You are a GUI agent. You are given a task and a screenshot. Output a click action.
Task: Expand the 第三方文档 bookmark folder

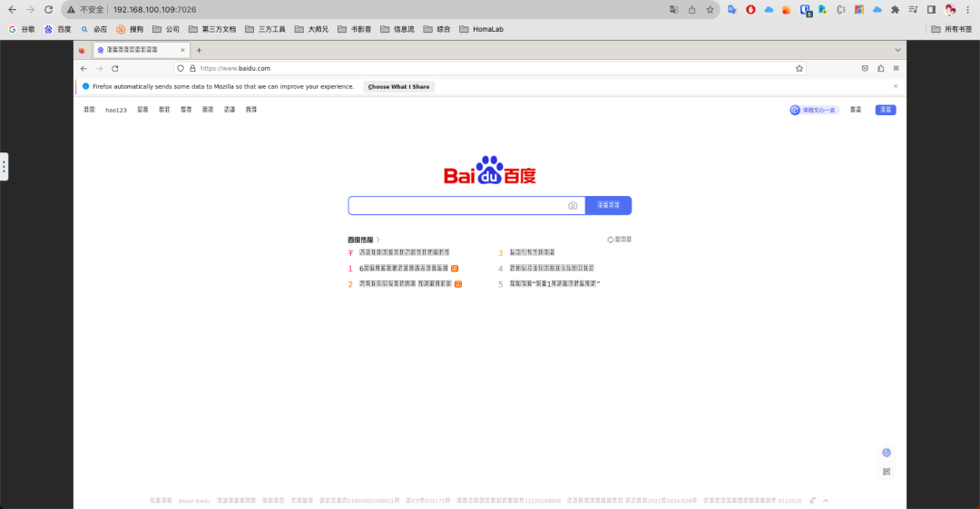pos(212,29)
